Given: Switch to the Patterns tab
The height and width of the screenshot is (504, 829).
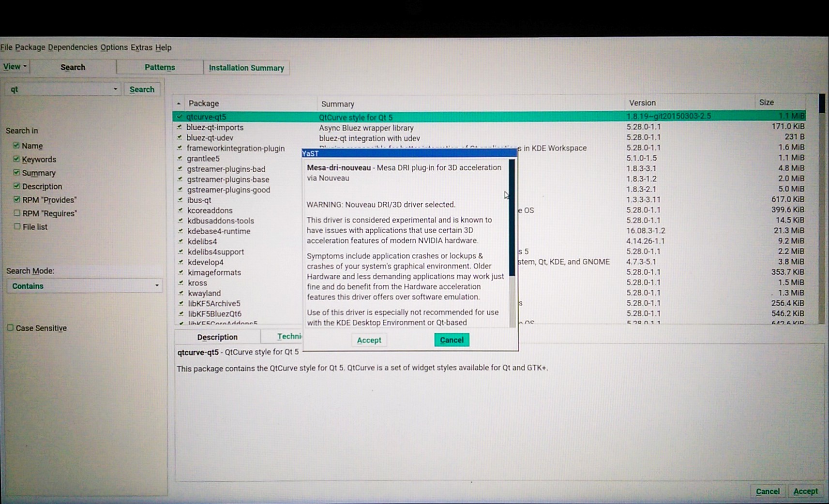Looking at the screenshot, I should [x=160, y=67].
